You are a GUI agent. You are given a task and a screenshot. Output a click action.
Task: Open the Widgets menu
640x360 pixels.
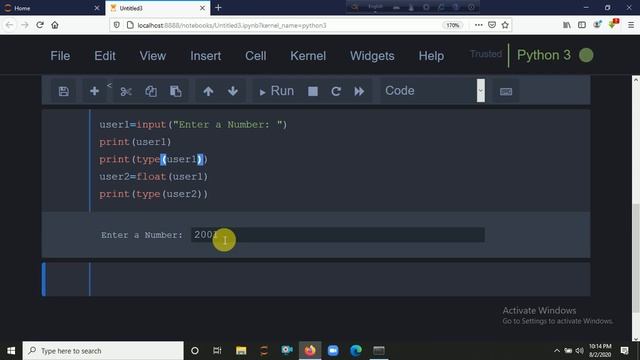coord(372,56)
